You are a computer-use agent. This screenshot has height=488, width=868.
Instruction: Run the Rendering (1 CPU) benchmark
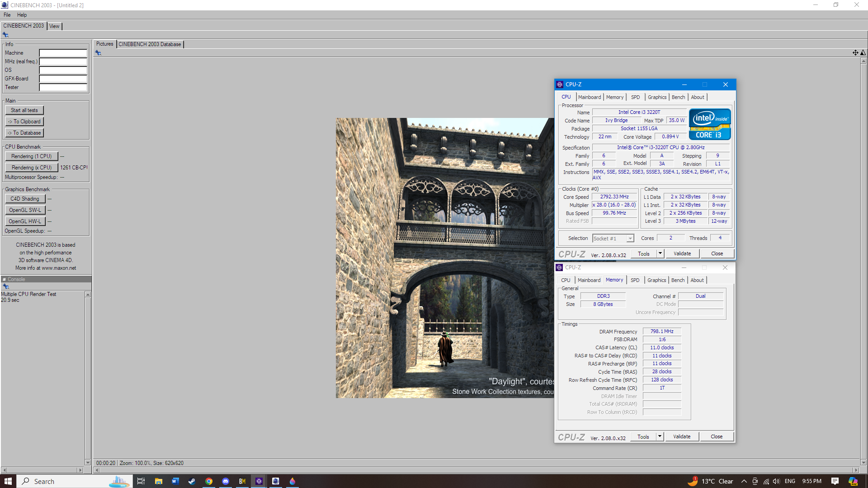pos(32,156)
